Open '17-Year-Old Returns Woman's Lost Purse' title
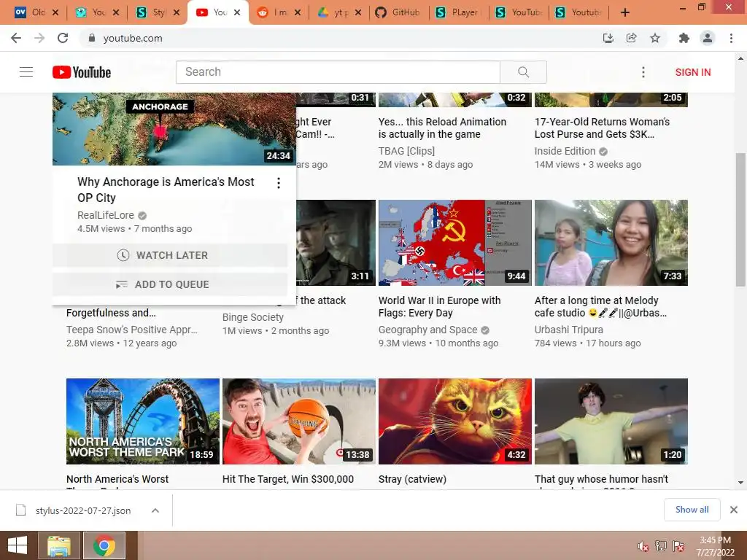 (602, 128)
